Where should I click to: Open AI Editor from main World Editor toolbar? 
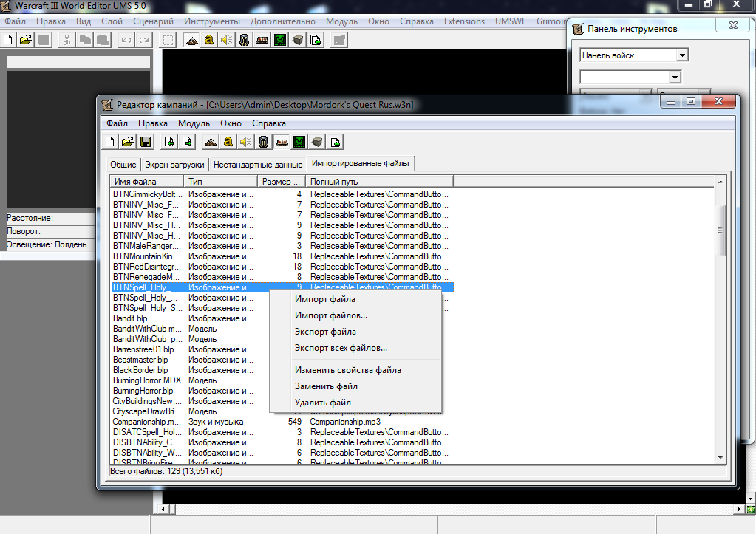tap(280, 40)
